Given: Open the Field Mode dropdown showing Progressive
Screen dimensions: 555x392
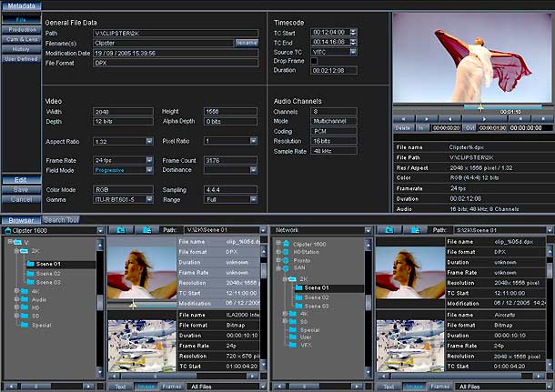Looking at the screenshot, I should [x=149, y=170].
